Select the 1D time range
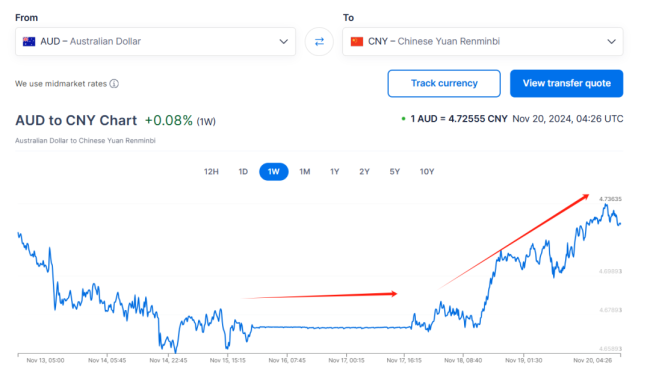The width and height of the screenshot is (650, 366). click(x=243, y=172)
